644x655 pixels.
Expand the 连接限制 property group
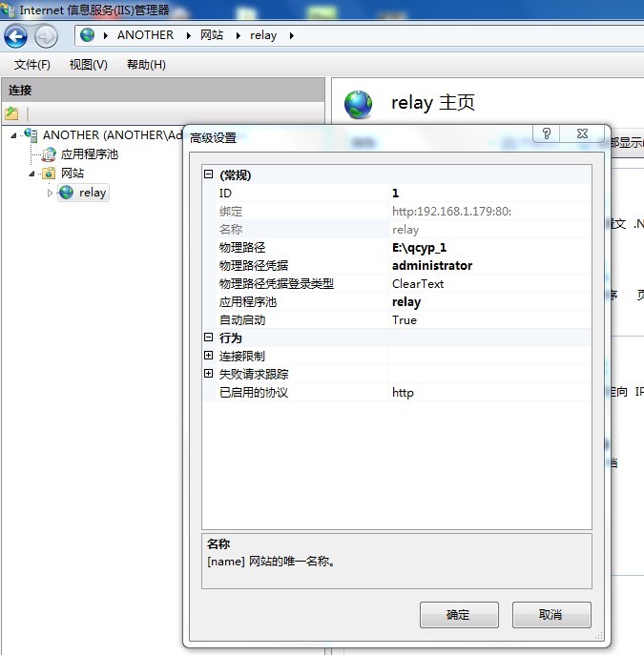click(209, 357)
